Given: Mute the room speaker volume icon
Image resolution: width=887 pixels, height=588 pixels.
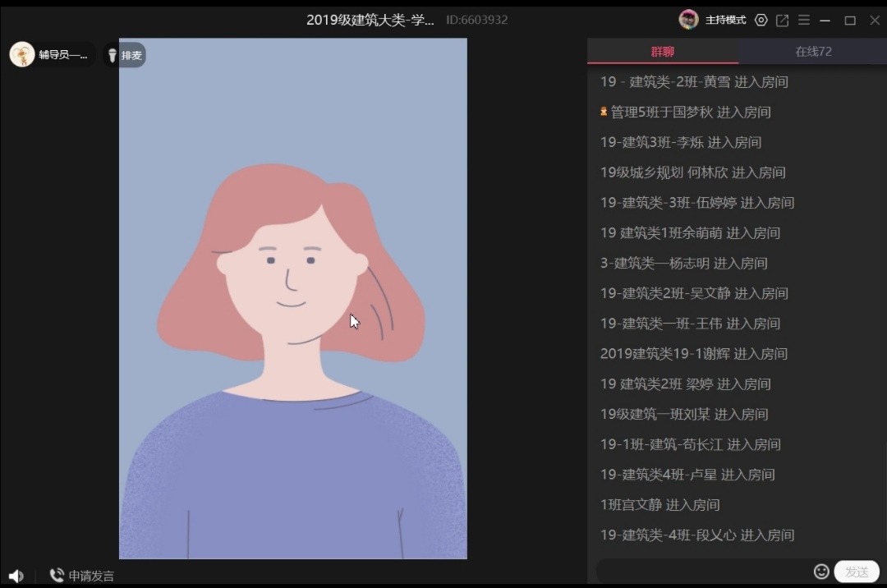Looking at the screenshot, I should click(16, 577).
